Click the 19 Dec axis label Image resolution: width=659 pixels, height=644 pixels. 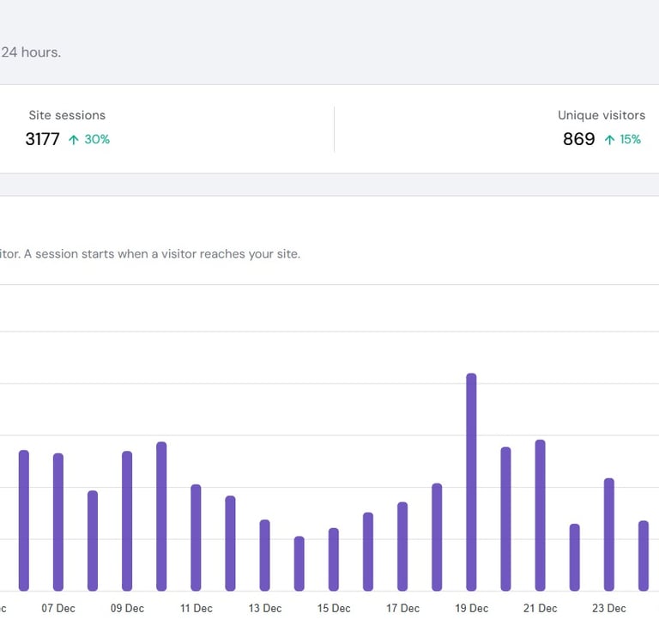tap(471, 608)
